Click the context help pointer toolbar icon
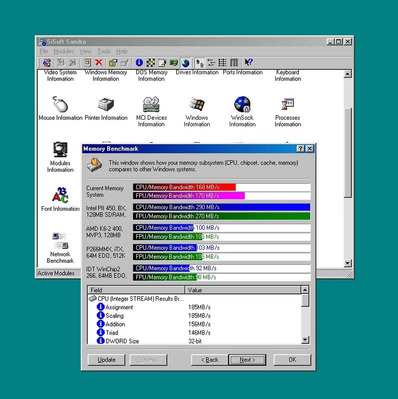398x399 pixels. (x=248, y=62)
